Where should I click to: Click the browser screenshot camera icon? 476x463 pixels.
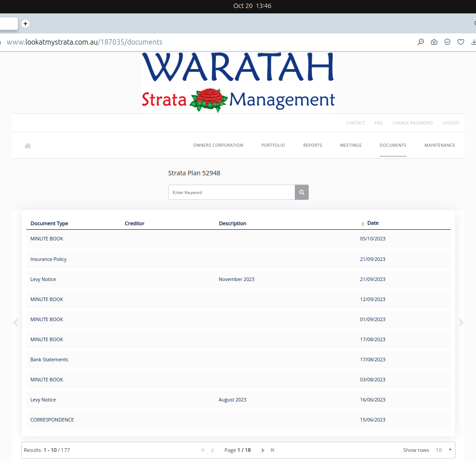coord(434,42)
